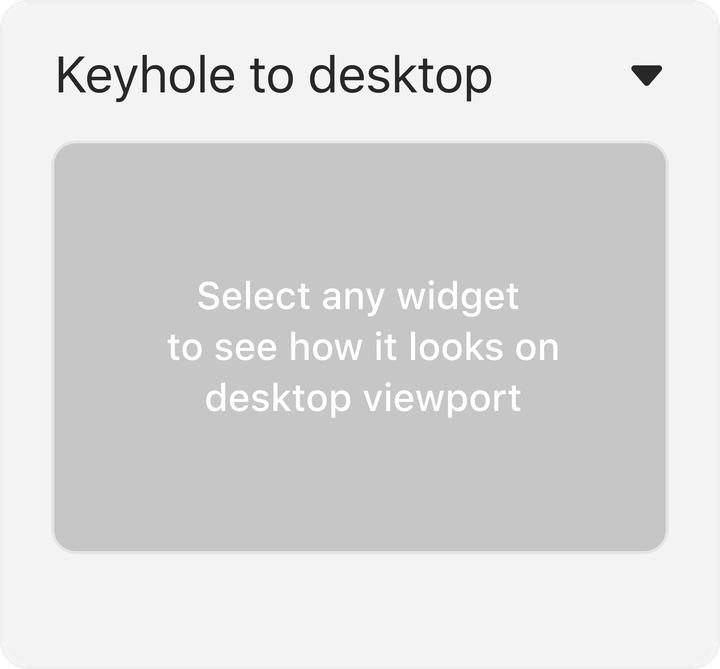
Task: Click the gray desktop preview placeholder
Action: tap(360, 347)
